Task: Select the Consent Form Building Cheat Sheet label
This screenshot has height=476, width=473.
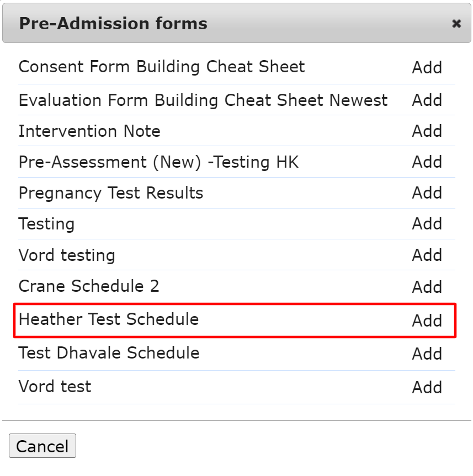Action: [x=162, y=67]
